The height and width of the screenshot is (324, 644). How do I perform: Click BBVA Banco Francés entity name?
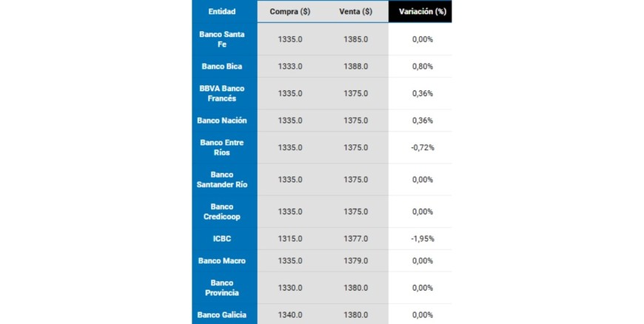(222, 93)
